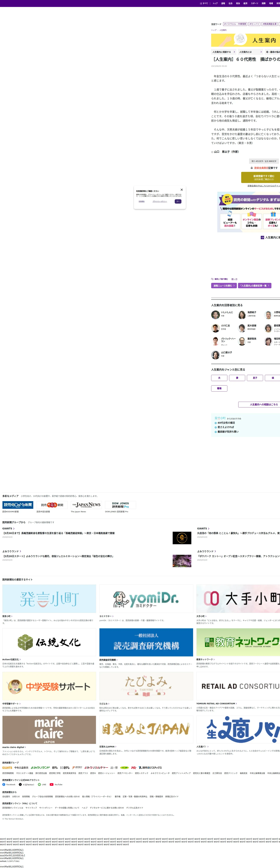Viewport: 280px width, 868px height.
Task: Click the 読売中高生新聞 logo
Action: (x=52, y=505)
